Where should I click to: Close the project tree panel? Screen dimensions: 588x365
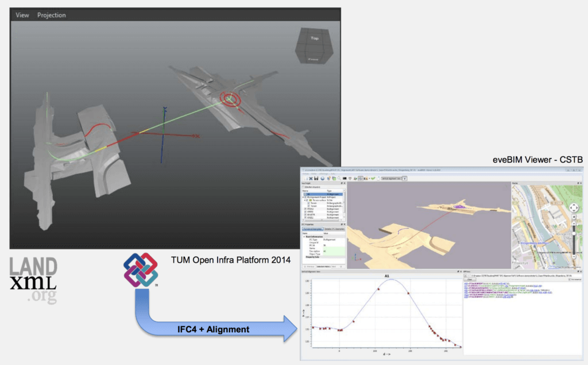pyautogui.click(x=345, y=183)
